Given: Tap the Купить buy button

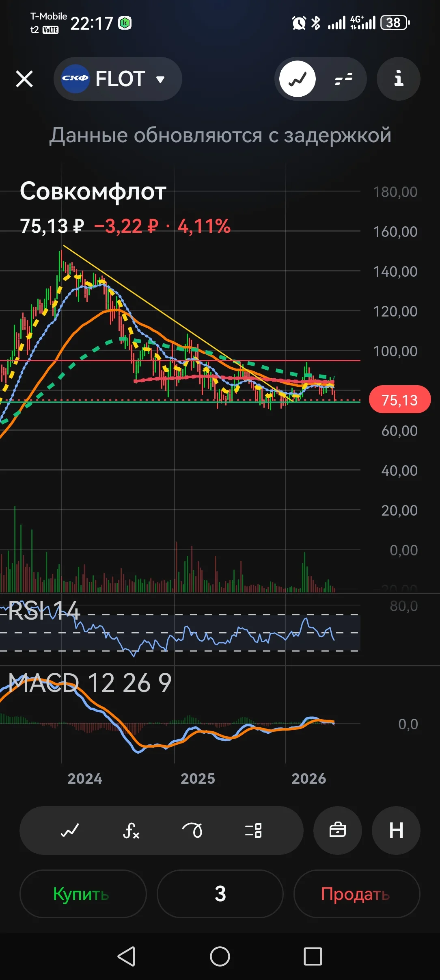Looking at the screenshot, I should coord(83,893).
